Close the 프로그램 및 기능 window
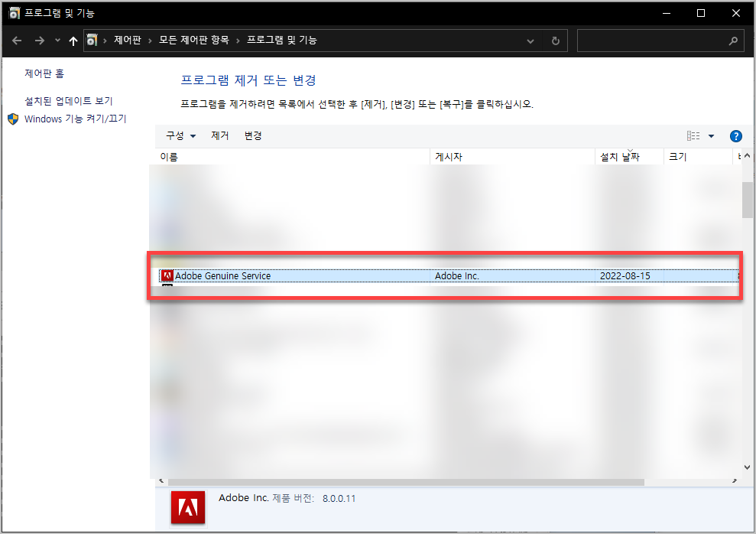Viewport: 756px width, 534px height. coord(736,13)
